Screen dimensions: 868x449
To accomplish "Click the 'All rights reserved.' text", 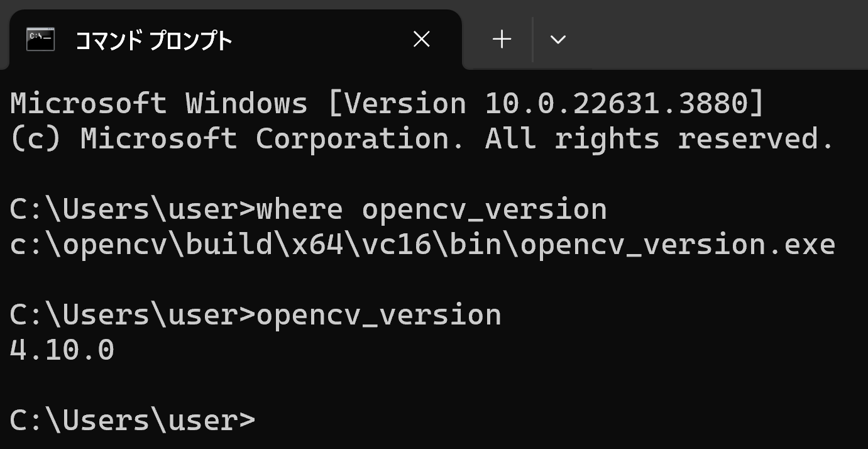I will pos(660,139).
